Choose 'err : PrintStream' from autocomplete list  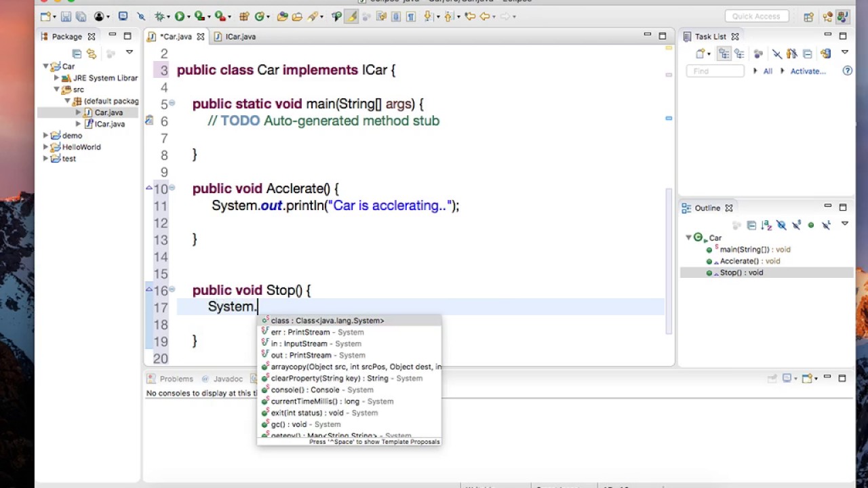pyautogui.click(x=349, y=332)
